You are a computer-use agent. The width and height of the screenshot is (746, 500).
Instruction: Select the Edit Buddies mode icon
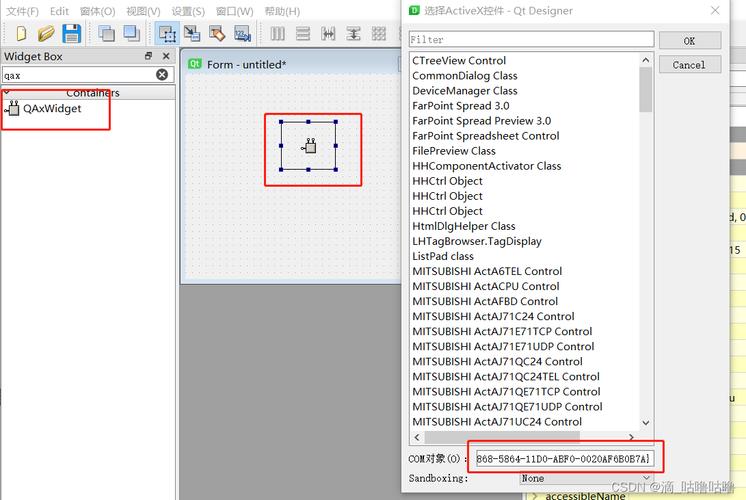pyautogui.click(x=216, y=33)
